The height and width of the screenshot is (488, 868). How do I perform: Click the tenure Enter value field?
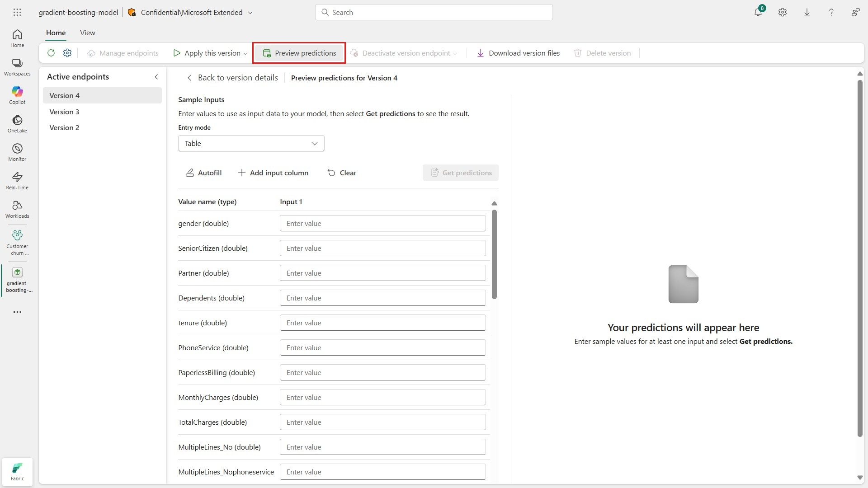[x=382, y=323]
